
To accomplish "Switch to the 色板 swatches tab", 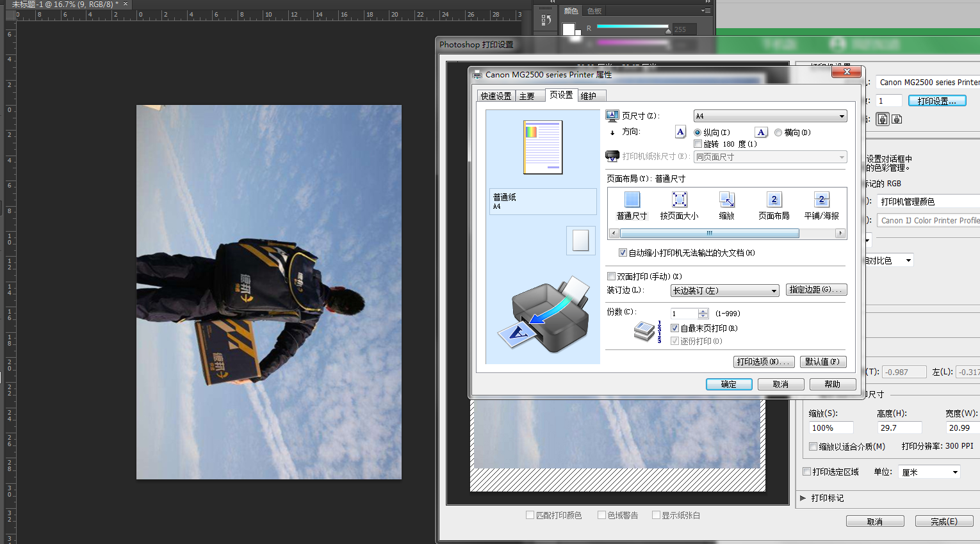I will (594, 11).
